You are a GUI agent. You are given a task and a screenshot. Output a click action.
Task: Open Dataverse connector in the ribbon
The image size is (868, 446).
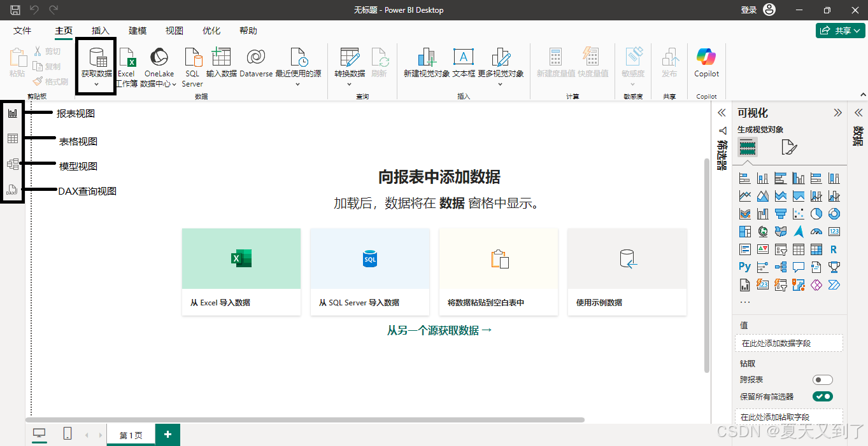256,62
